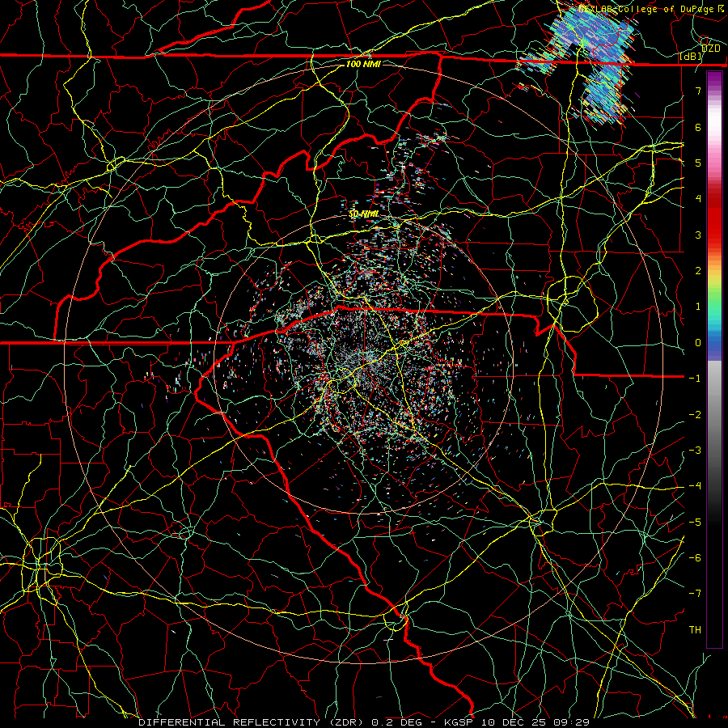Click the "-3" value on the color scale
Image resolution: width=728 pixels, height=728 pixels.
(x=695, y=451)
